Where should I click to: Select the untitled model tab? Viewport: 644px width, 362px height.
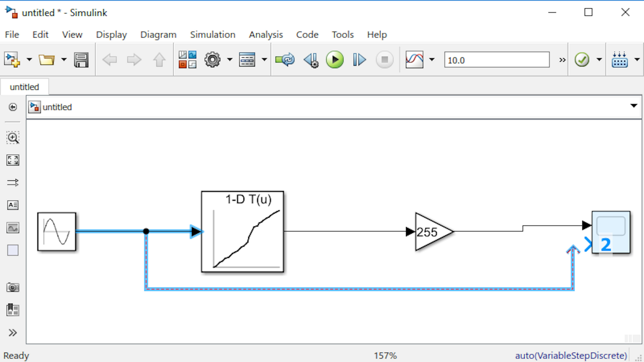tap(24, 87)
